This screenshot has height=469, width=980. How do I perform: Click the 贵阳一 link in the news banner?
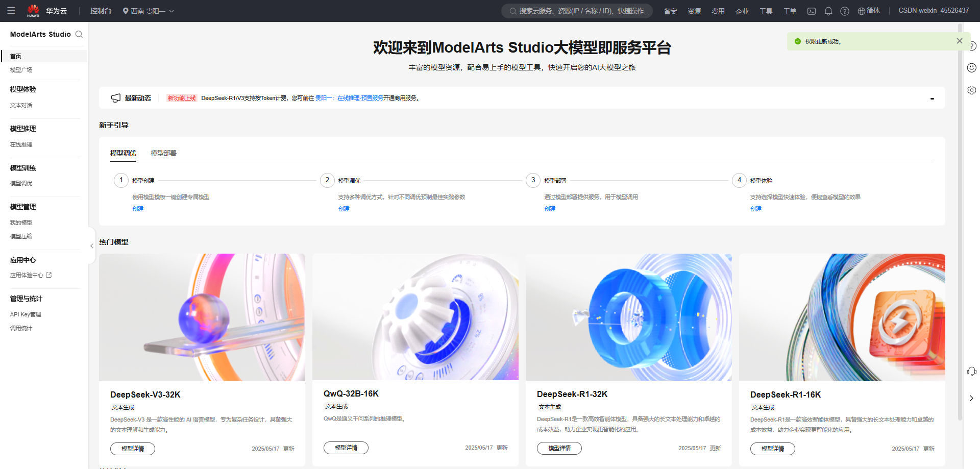point(324,98)
